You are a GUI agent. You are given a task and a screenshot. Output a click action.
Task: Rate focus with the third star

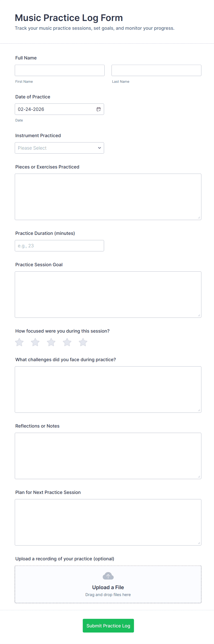[51, 342]
